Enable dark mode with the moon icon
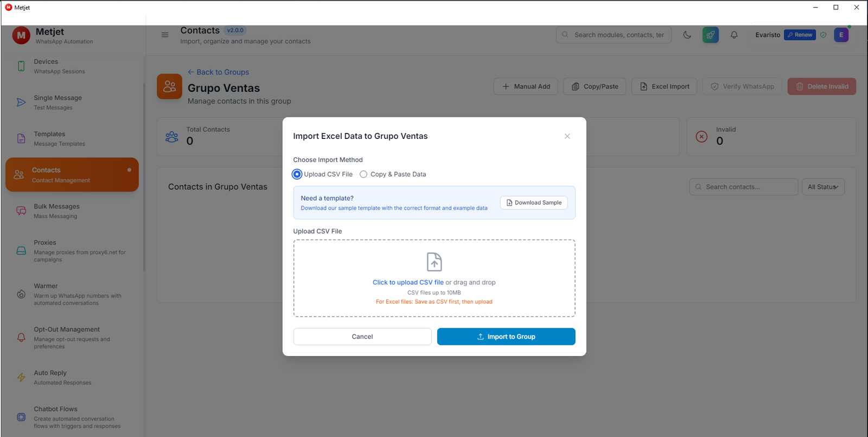Screen dimensions: 868x437 tap(687, 34)
